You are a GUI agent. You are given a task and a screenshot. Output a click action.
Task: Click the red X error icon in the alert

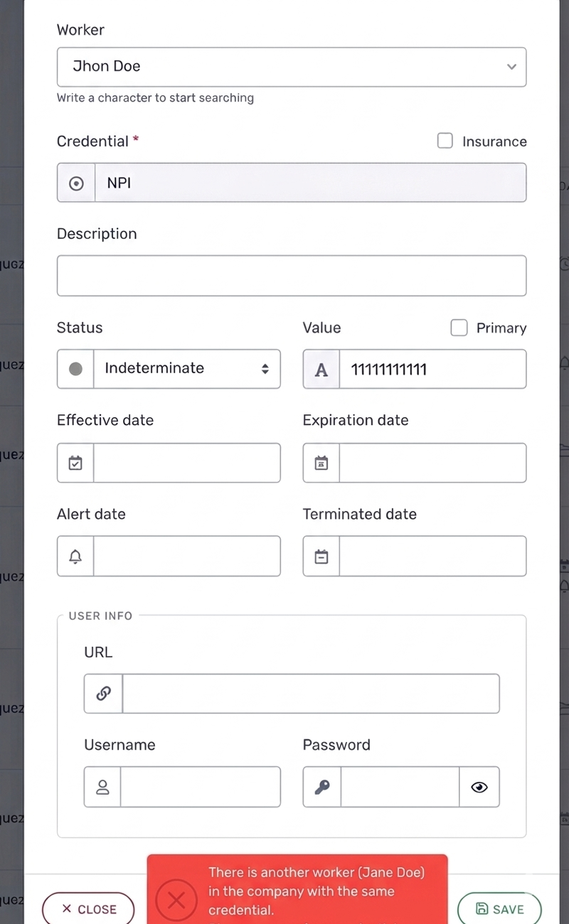tap(176, 900)
